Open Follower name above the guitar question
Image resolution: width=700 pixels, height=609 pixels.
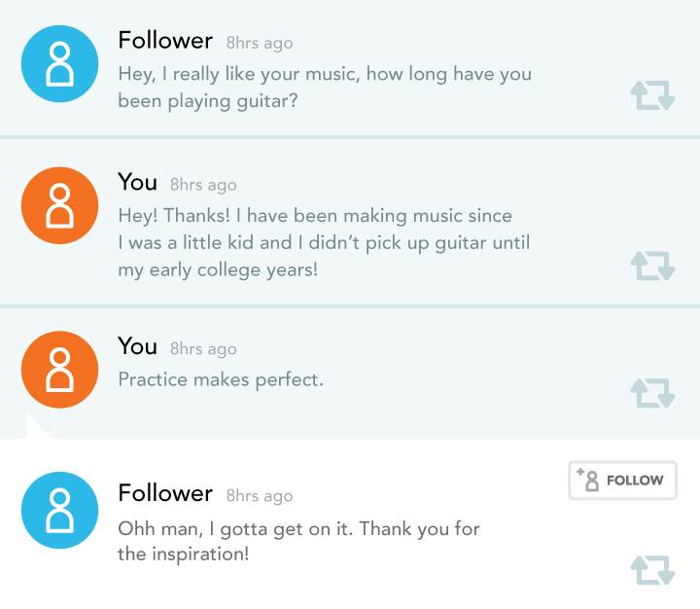click(x=165, y=41)
